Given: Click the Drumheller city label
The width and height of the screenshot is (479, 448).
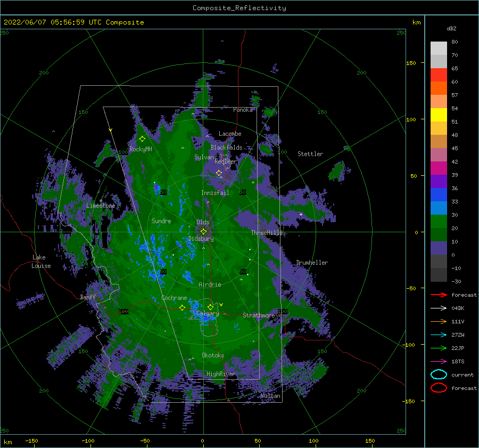Looking at the screenshot, I should (312, 263).
